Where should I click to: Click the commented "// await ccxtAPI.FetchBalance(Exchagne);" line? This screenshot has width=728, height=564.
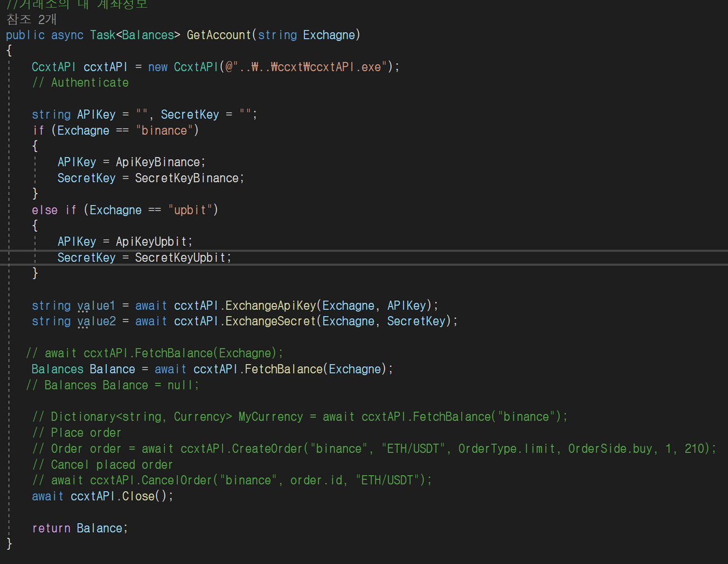tap(154, 354)
